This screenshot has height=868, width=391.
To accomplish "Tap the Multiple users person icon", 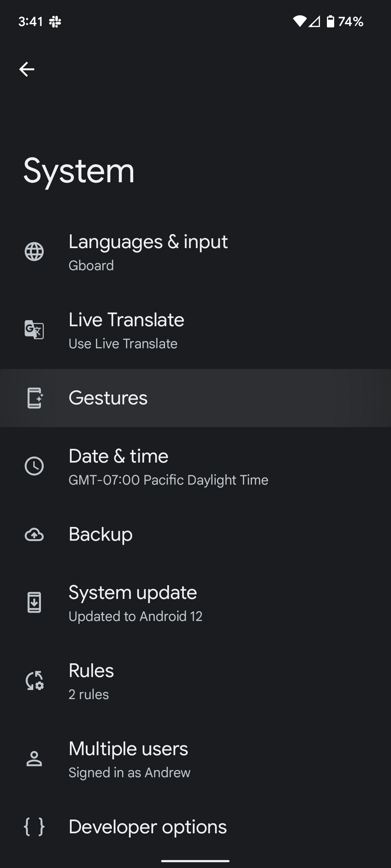I will [34, 759].
